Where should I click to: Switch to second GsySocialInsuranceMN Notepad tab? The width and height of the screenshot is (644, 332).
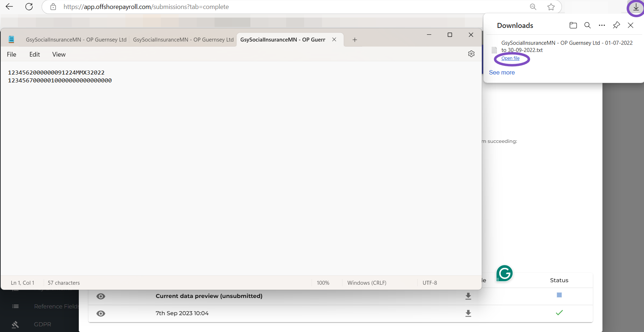[x=183, y=40]
